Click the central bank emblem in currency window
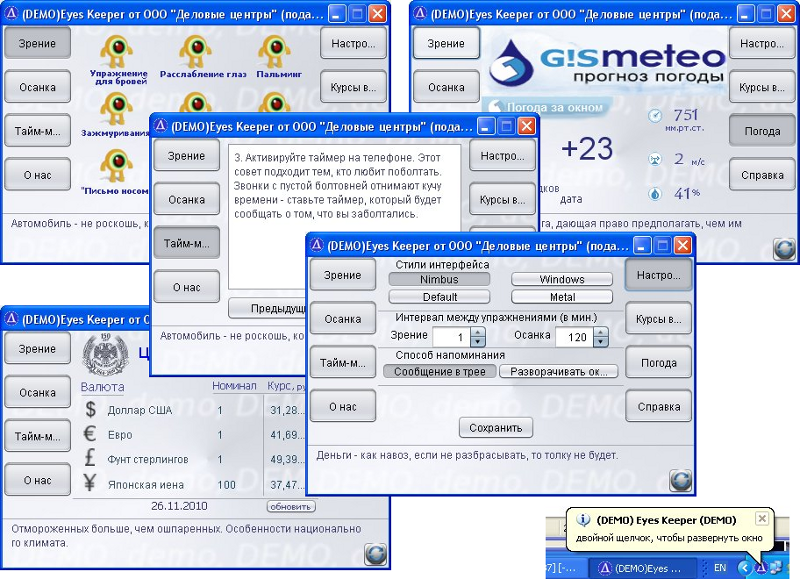 coord(106,355)
